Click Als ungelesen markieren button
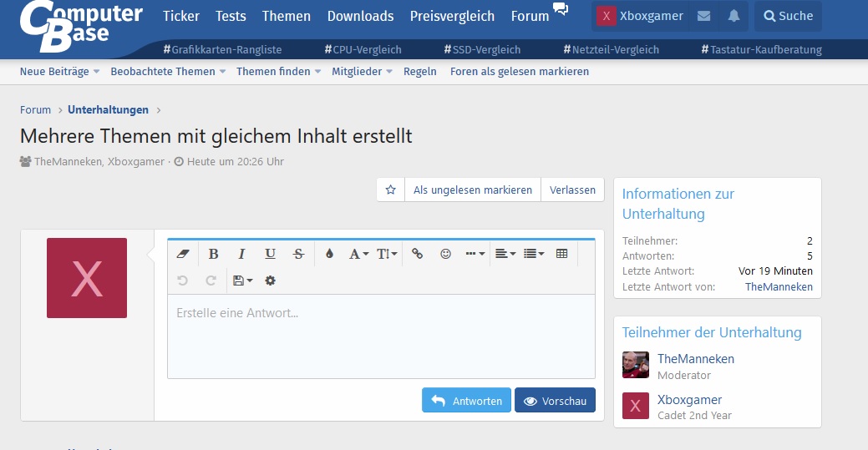Screen dimensions: 868x450 [473, 190]
